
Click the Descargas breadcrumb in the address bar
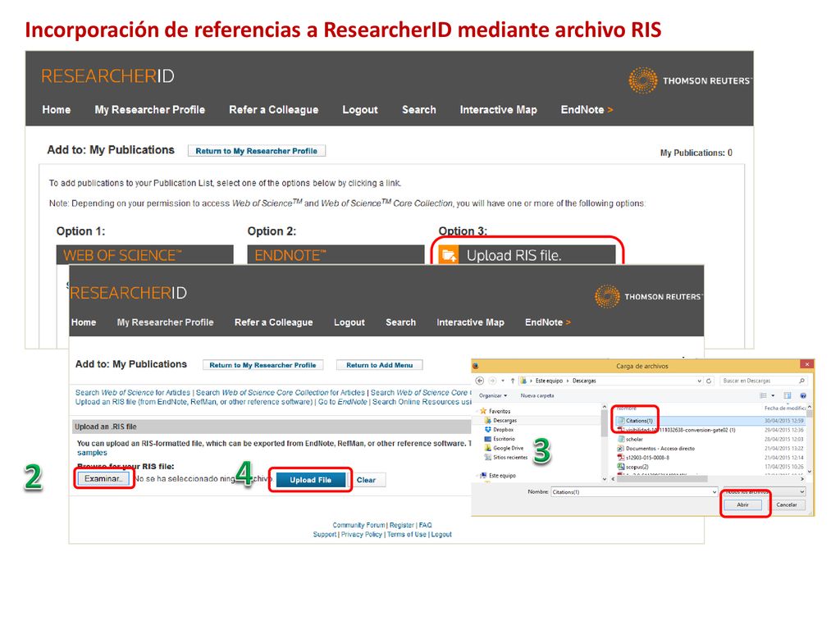coord(584,381)
